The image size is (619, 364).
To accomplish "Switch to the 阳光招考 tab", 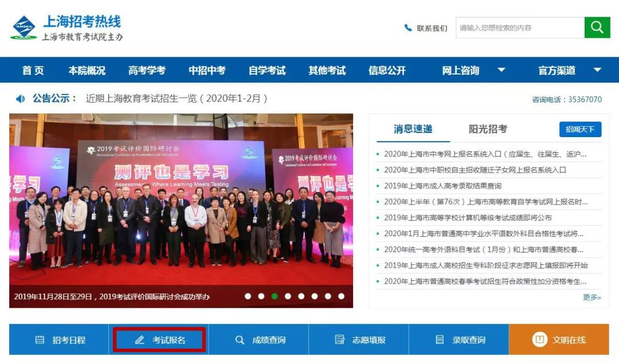I will coord(488,129).
